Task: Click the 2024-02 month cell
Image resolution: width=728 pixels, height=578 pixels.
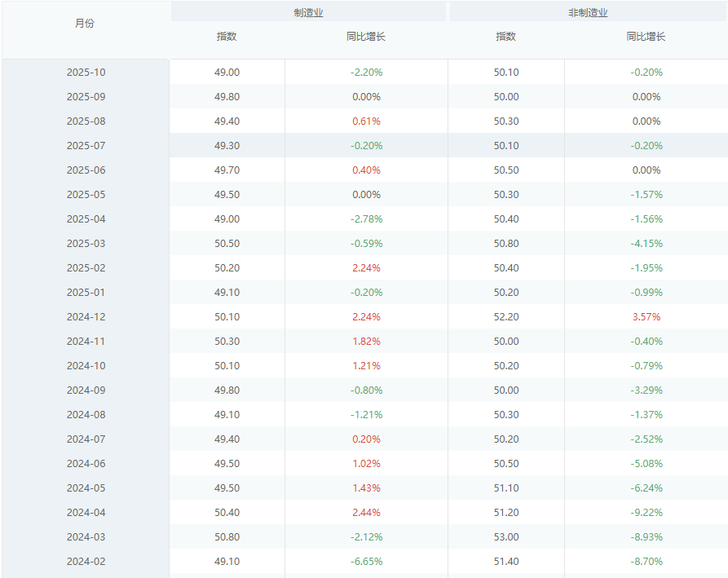Action: click(x=86, y=562)
